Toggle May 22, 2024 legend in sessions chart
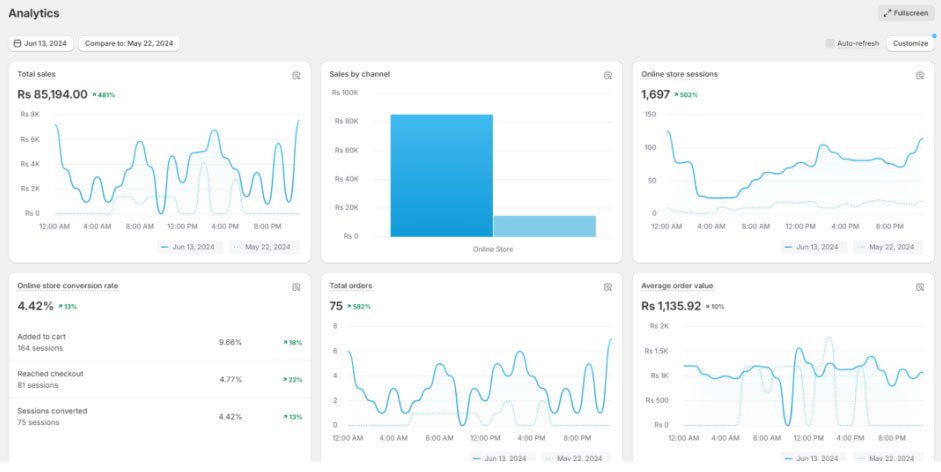 pos(888,247)
